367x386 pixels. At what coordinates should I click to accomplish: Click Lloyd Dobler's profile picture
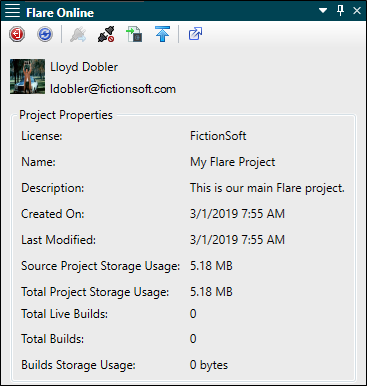click(27, 77)
